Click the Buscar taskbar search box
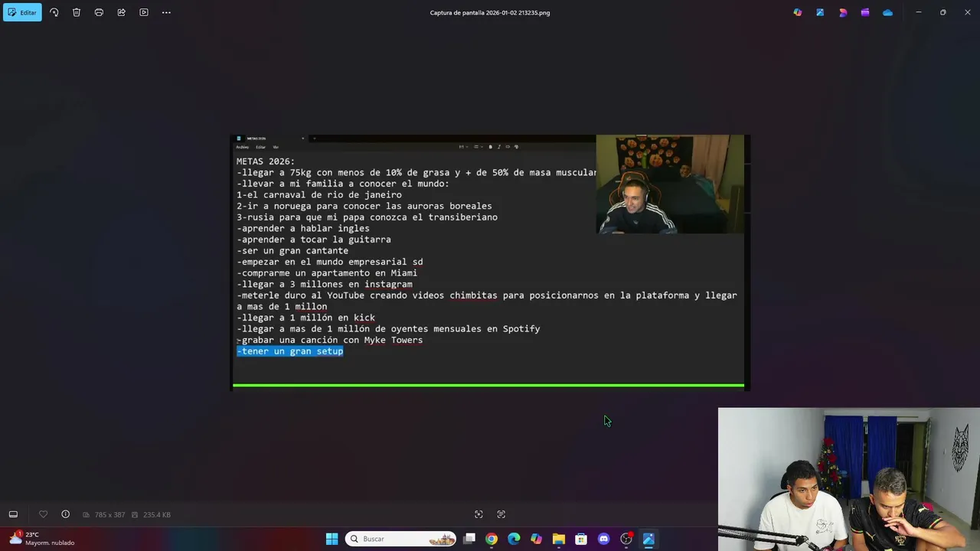The height and width of the screenshot is (551, 980). (400, 539)
